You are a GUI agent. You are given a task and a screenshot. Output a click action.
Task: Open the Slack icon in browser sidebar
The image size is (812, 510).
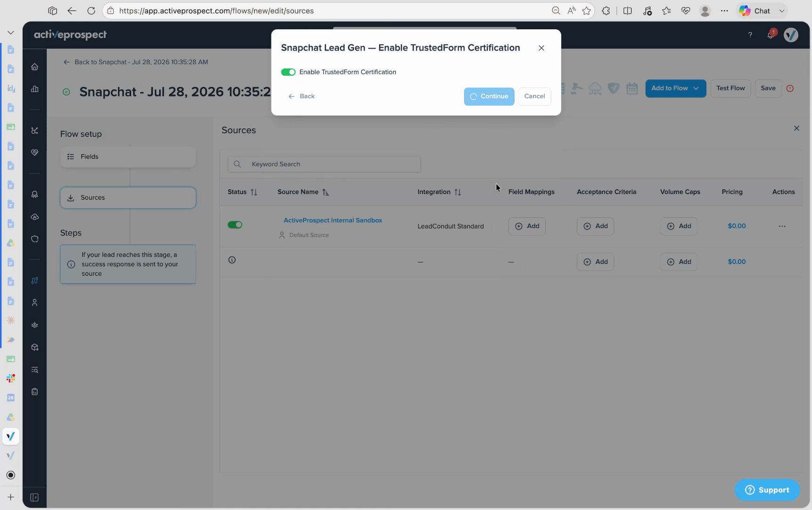coord(11,378)
